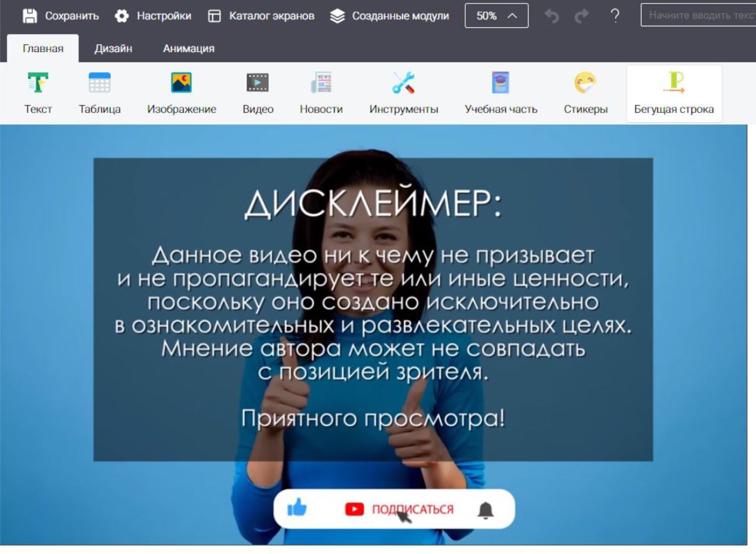Open Настройки gear settings
The width and height of the screenshot is (756, 554).
(153, 16)
